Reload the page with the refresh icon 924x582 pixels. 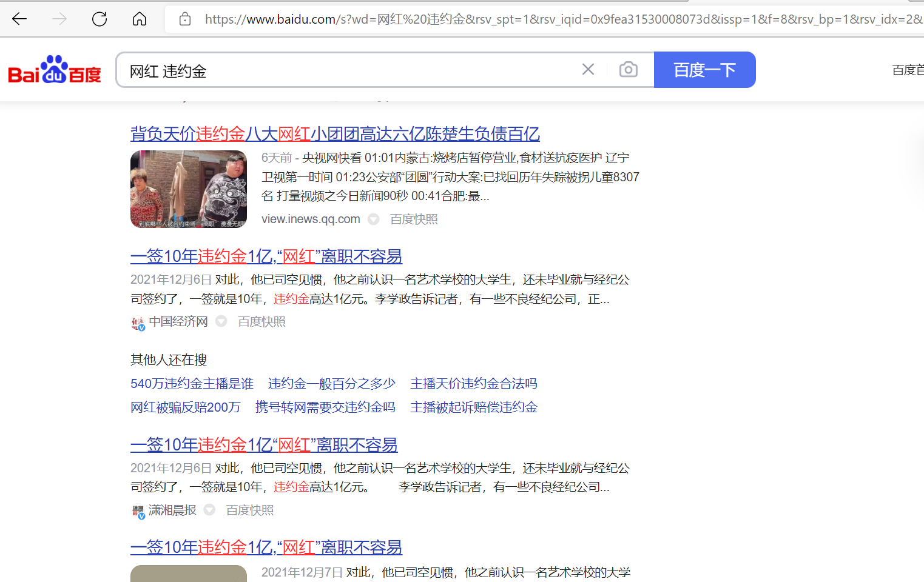pos(99,19)
